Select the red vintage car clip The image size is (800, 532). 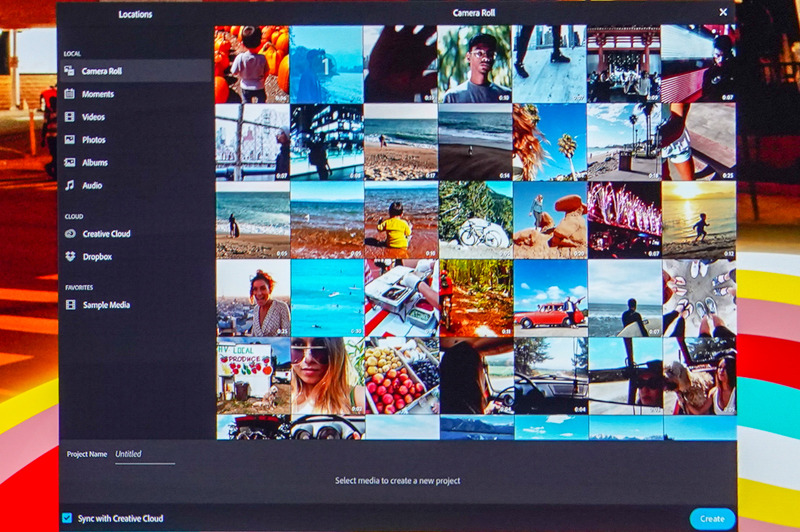551,298
